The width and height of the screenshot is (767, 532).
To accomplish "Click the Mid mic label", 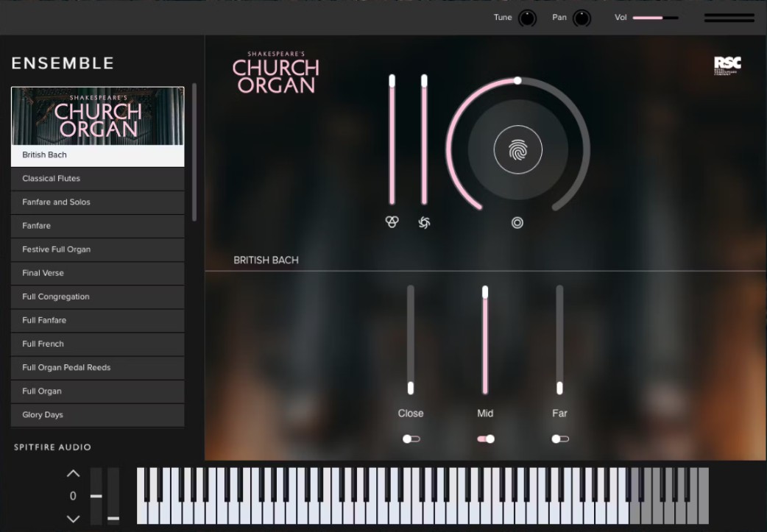I will pos(485,414).
